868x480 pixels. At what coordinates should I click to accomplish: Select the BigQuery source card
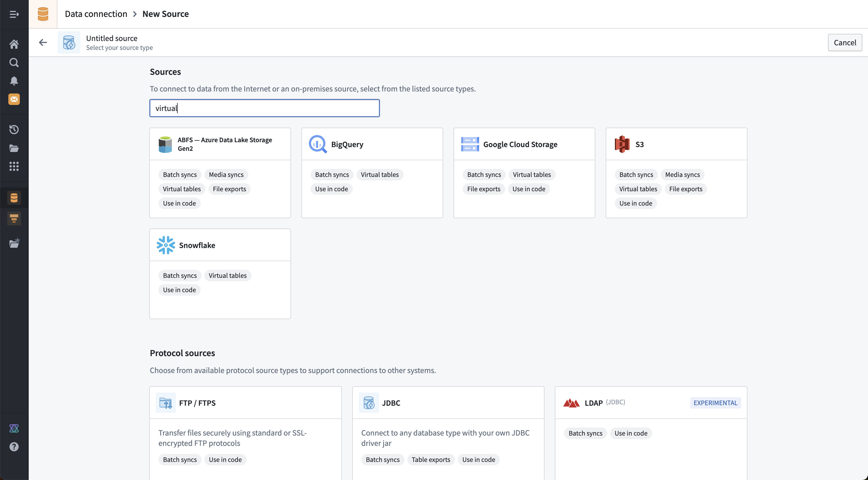pyautogui.click(x=372, y=173)
